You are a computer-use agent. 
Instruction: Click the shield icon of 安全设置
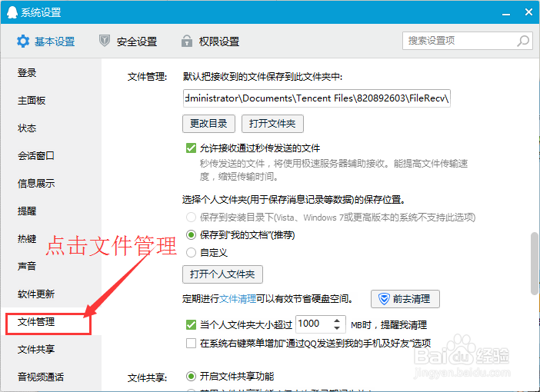click(105, 41)
